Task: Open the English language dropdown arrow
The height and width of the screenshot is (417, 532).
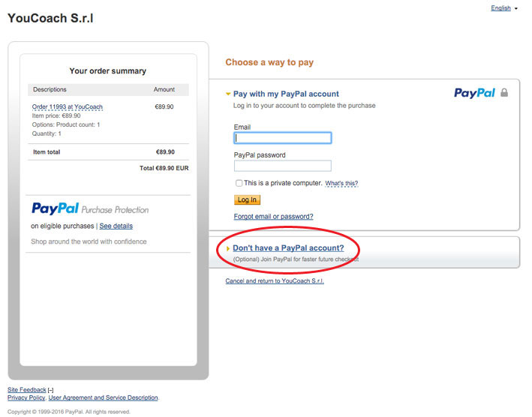Action: 516,8
